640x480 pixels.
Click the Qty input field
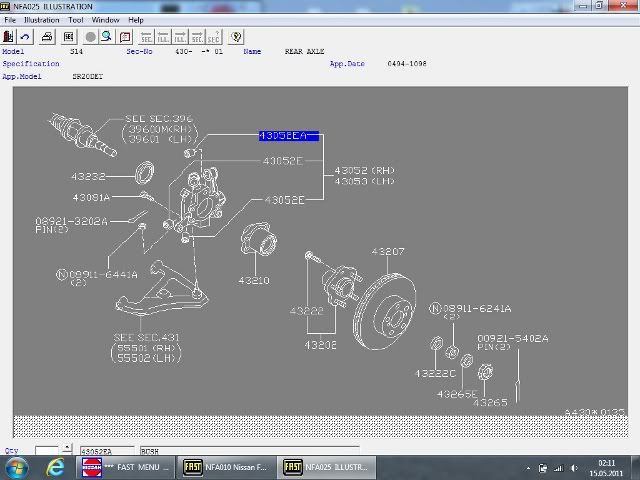pos(47,451)
